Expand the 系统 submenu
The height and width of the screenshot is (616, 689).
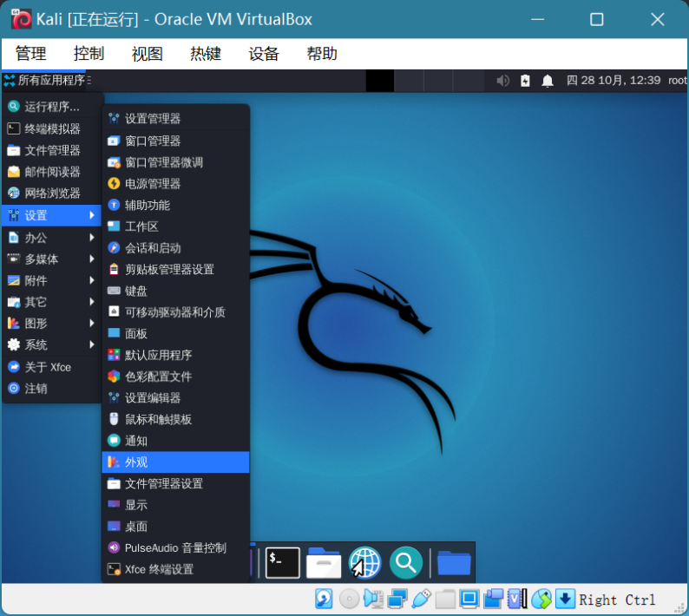(x=52, y=345)
